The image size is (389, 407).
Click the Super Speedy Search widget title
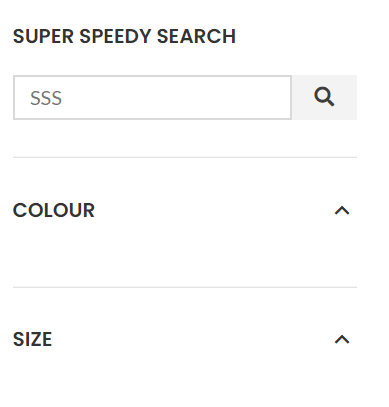pyautogui.click(x=124, y=36)
